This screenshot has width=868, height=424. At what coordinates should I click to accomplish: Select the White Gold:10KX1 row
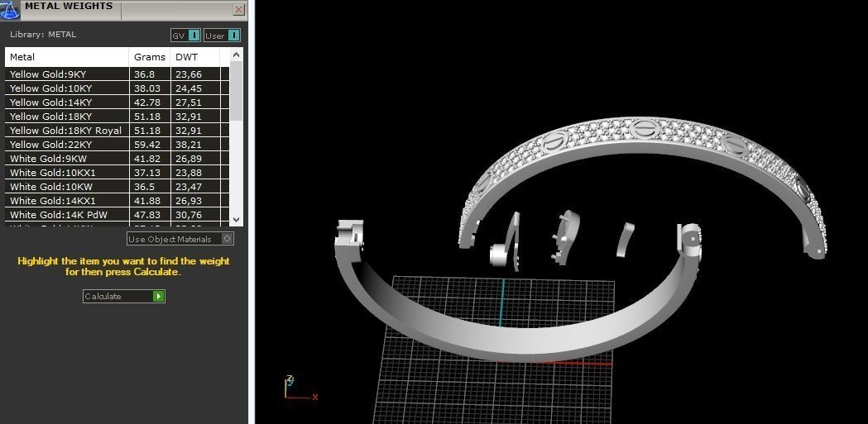117,173
